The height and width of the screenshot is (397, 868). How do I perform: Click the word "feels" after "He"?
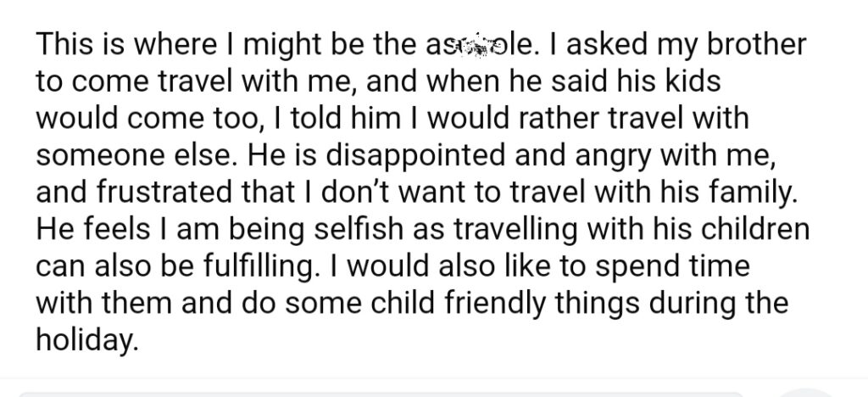pos(116,229)
